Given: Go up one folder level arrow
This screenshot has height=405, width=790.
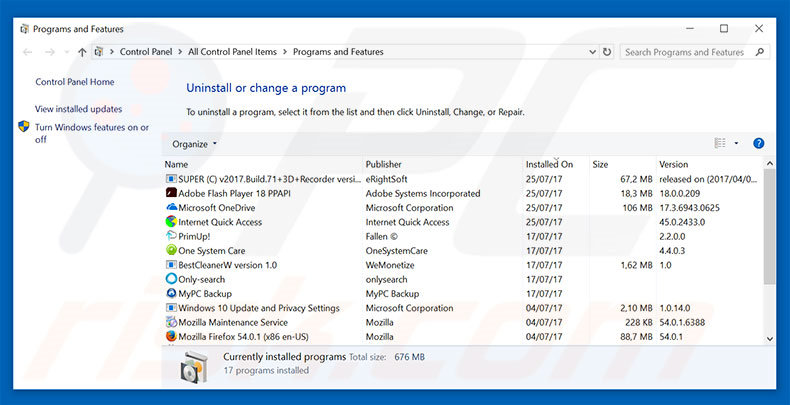Looking at the screenshot, I should [x=82, y=52].
